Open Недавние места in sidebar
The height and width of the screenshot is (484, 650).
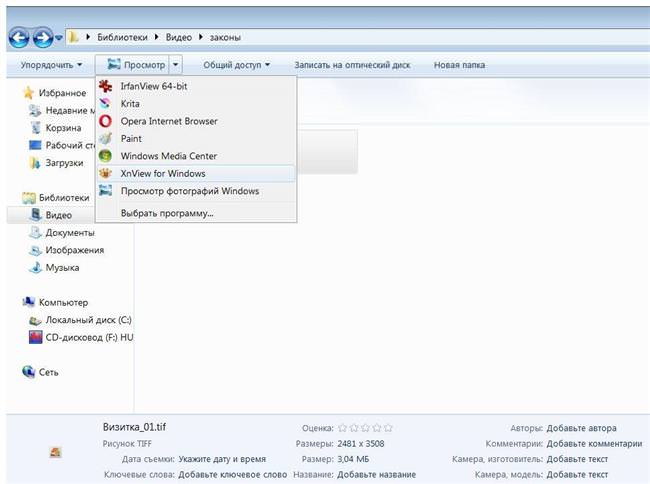[x=70, y=110]
